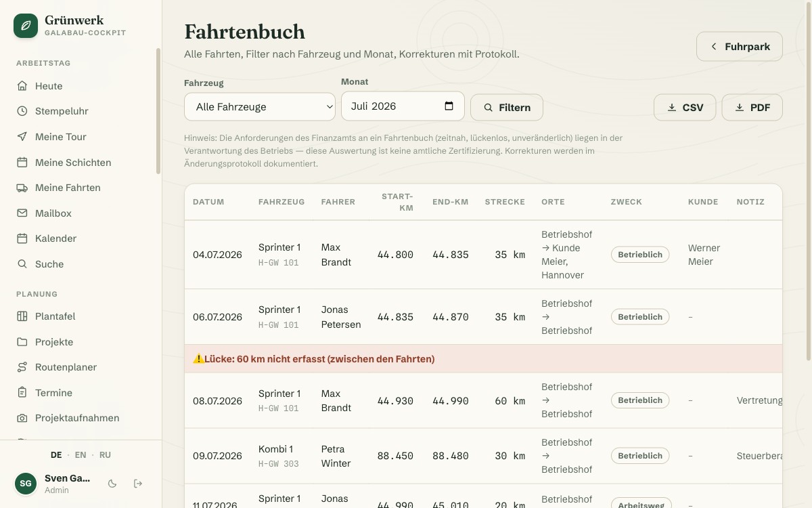812x508 pixels.
Task: Switch language to EN
Action: [81, 455]
